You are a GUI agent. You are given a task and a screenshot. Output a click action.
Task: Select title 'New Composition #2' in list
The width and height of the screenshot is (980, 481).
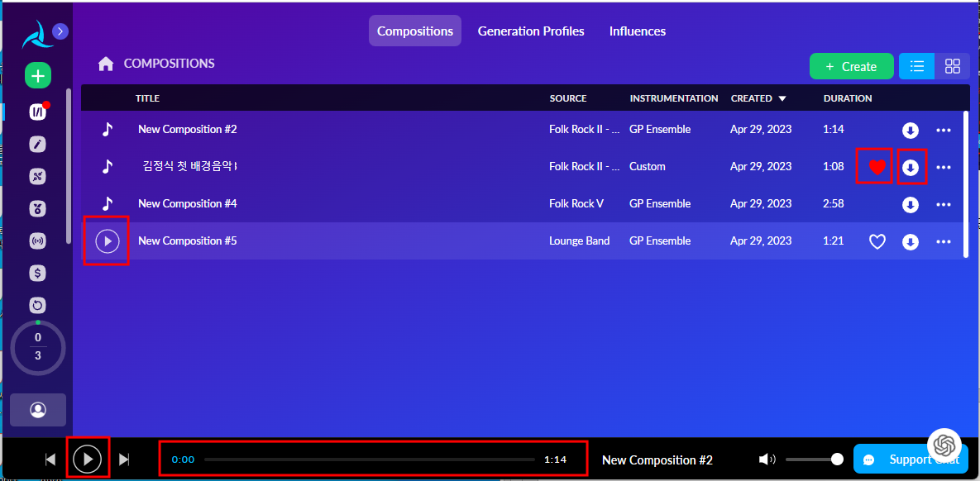coord(188,129)
